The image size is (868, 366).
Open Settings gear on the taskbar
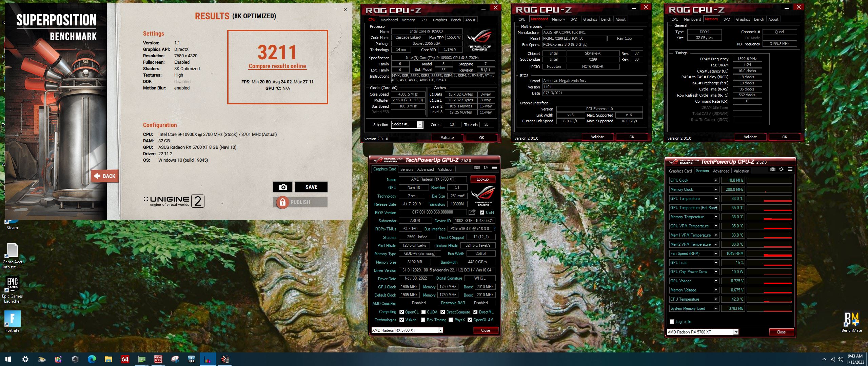[25, 359]
